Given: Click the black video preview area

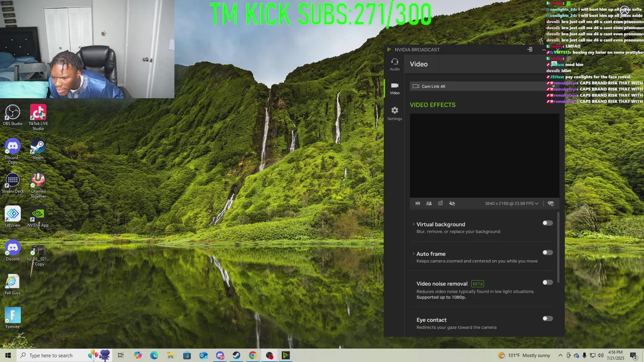Looking at the screenshot, I should [x=485, y=156].
